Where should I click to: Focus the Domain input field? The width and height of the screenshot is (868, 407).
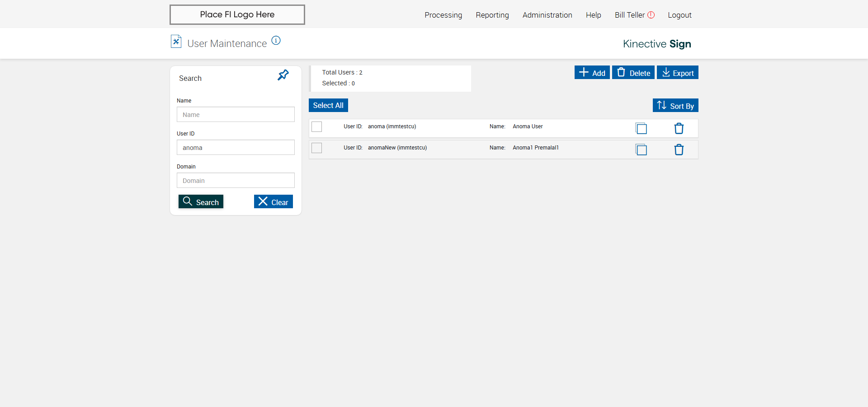click(x=236, y=180)
